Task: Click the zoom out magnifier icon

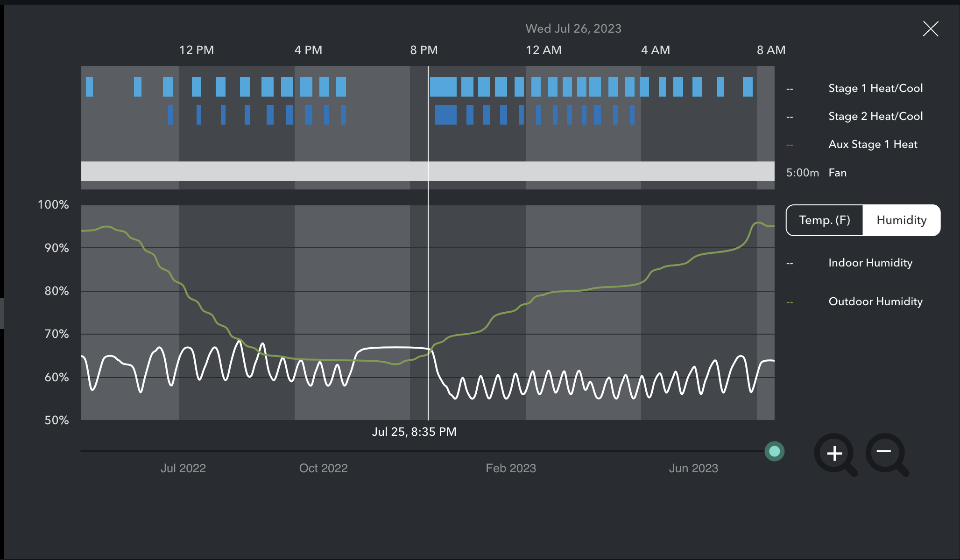Action: (885, 452)
